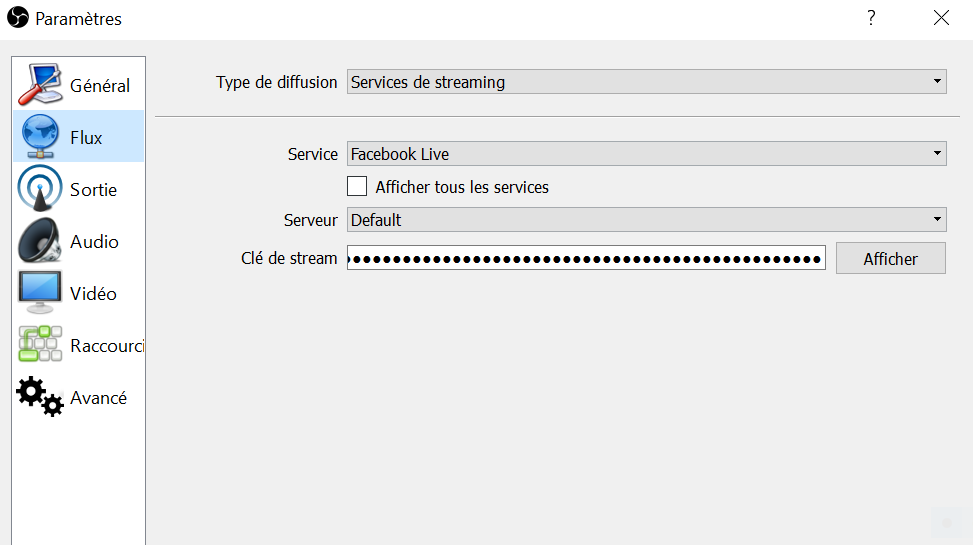
Task: Expand the Type de diffusion dropdown
Action: [647, 81]
